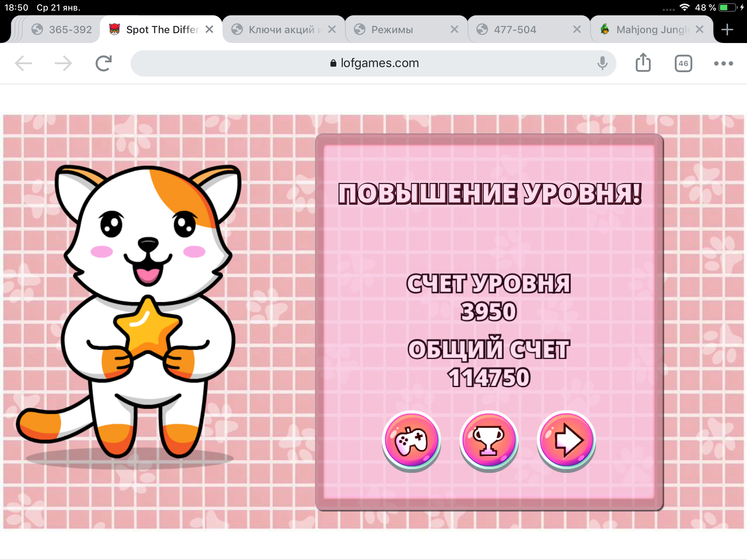Reload the page with refresh icon

(x=104, y=63)
